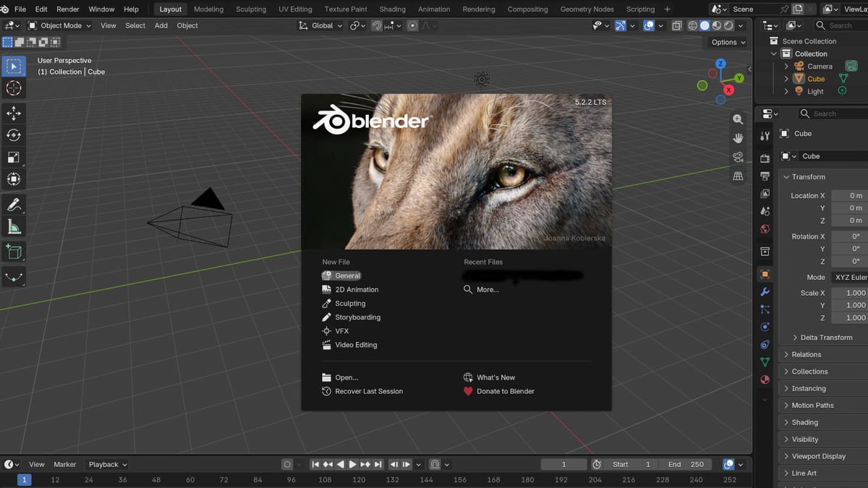
Task: Click the viewport zoom magnifier icon
Action: 738,119
